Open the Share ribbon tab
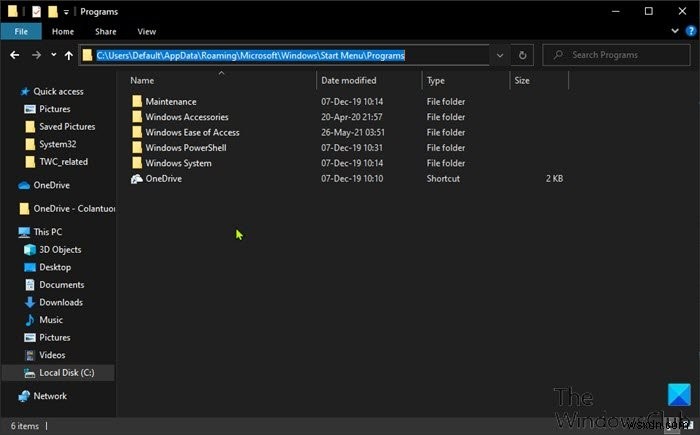Viewport: 700px width, 435px height. tap(105, 32)
